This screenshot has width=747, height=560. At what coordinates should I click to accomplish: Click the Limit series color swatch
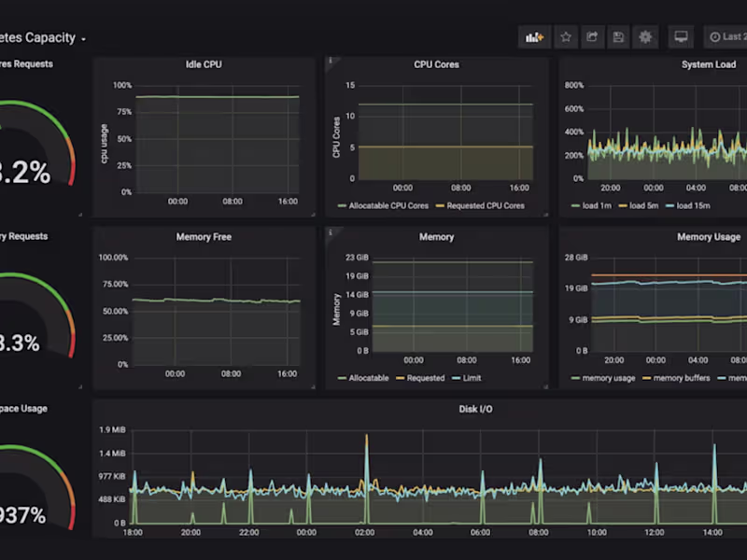tap(455, 378)
